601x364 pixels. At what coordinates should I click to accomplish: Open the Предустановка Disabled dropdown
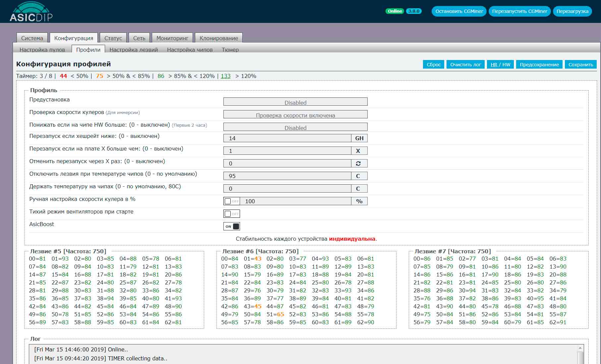pyautogui.click(x=295, y=102)
